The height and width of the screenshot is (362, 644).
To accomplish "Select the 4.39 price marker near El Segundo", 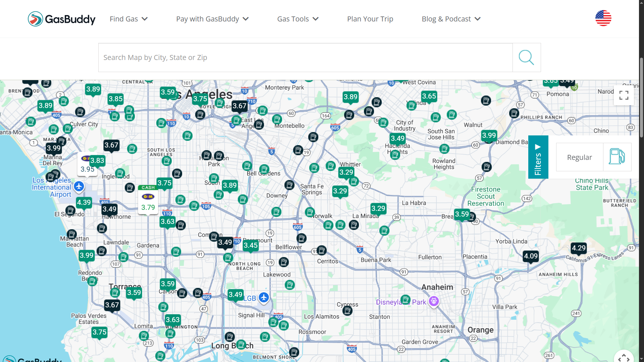I will (84, 202).
